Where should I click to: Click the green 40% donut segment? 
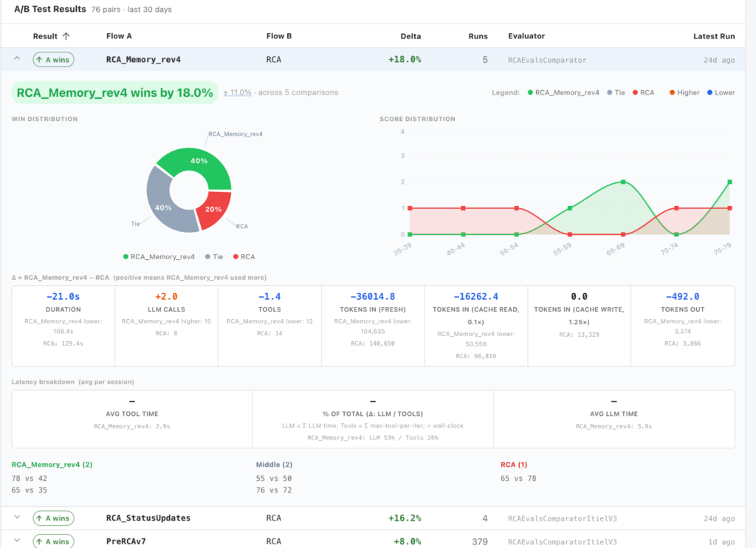click(198, 162)
